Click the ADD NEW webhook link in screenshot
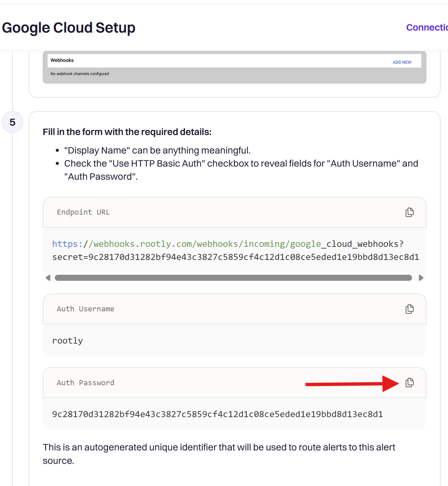This screenshot has width=448, height=486. (x=402, y=62)
